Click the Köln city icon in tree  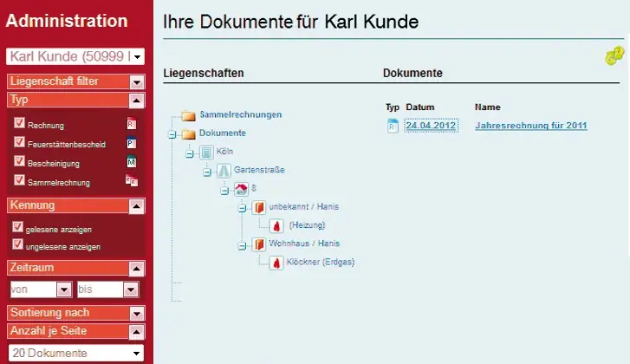click(x=206, y=152)
